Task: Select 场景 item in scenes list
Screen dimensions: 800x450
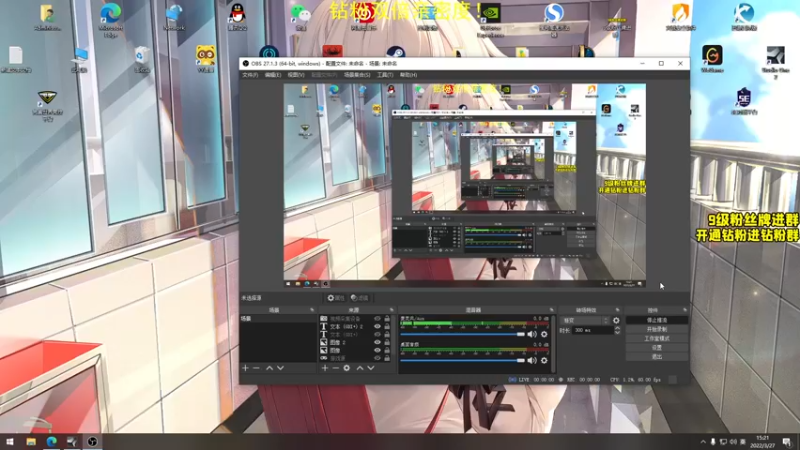Action: click(278, 318)
